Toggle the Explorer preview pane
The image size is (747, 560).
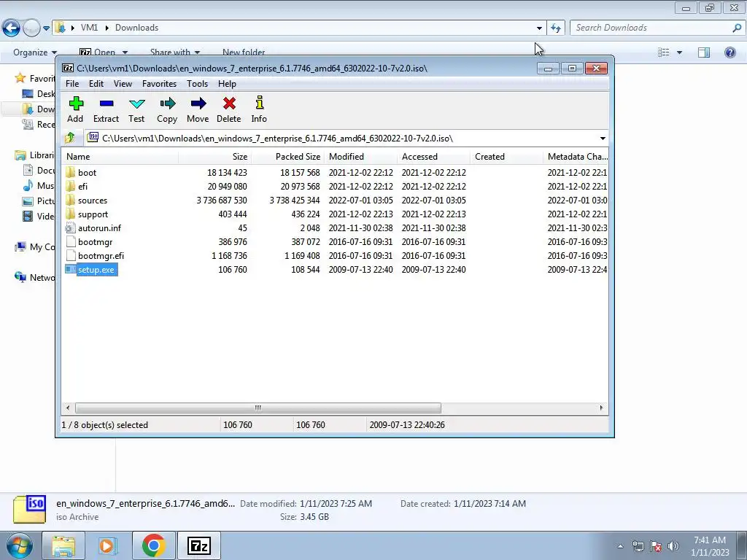point(704,52)
